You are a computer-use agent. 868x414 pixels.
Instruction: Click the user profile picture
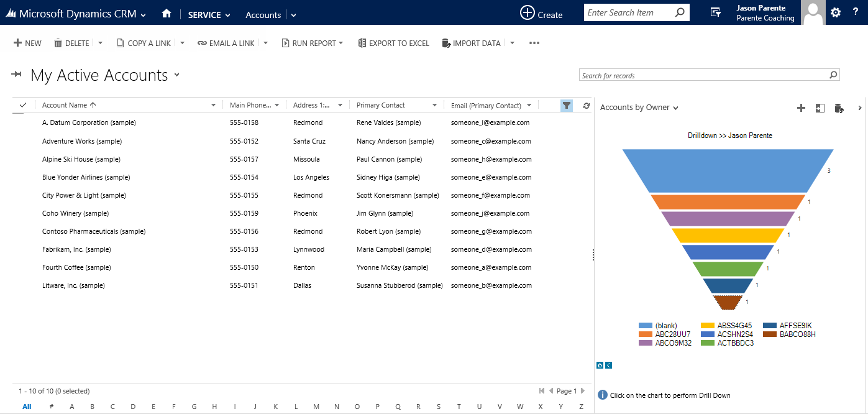[813, 12]
